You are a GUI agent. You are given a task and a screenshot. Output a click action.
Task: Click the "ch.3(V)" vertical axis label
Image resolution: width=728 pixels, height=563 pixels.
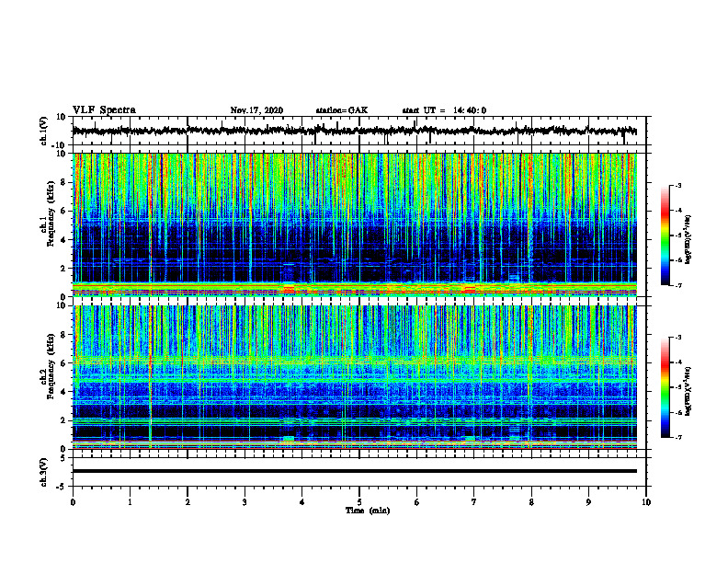point(44,473)
